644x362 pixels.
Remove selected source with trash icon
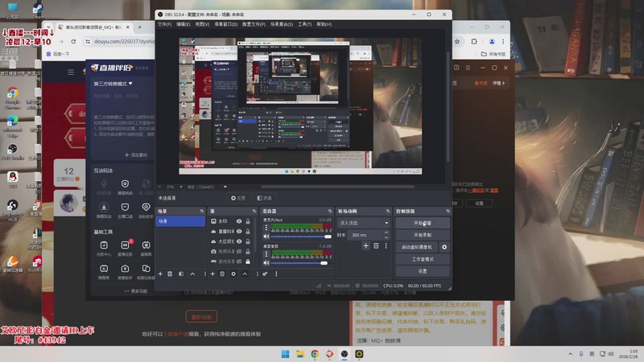(222, 274)
